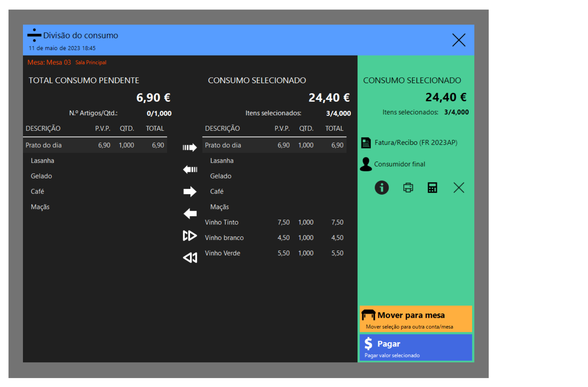Select Fatura/Recibo document type

click(x=415, y=143)
